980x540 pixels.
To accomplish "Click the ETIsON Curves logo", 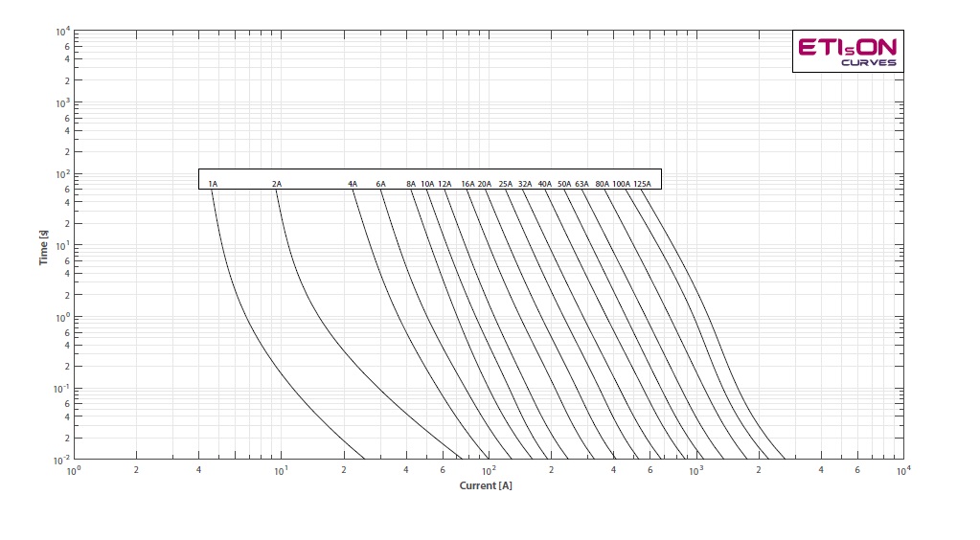I will (848, 52).
